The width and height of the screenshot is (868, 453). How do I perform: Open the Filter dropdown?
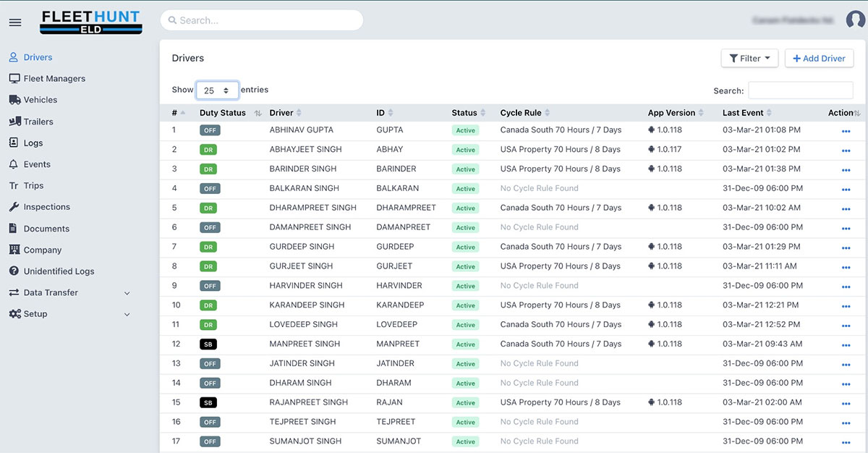coord(749,59)
